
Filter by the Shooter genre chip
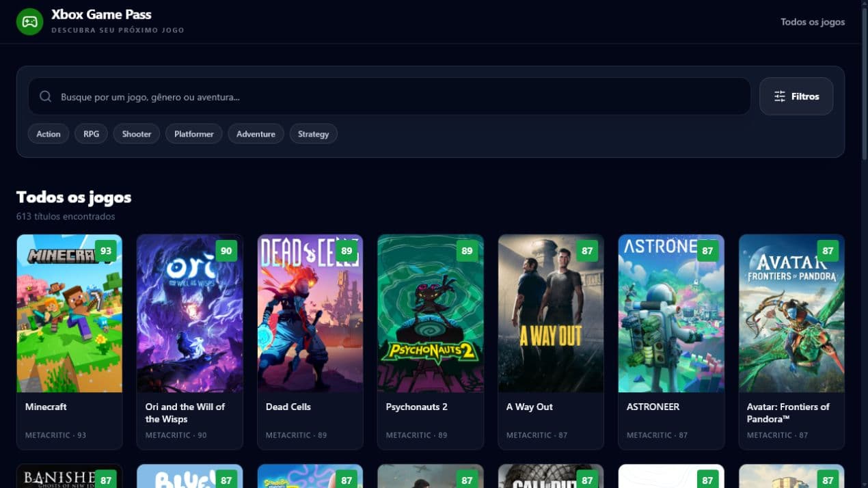click(x=137, y=134)
